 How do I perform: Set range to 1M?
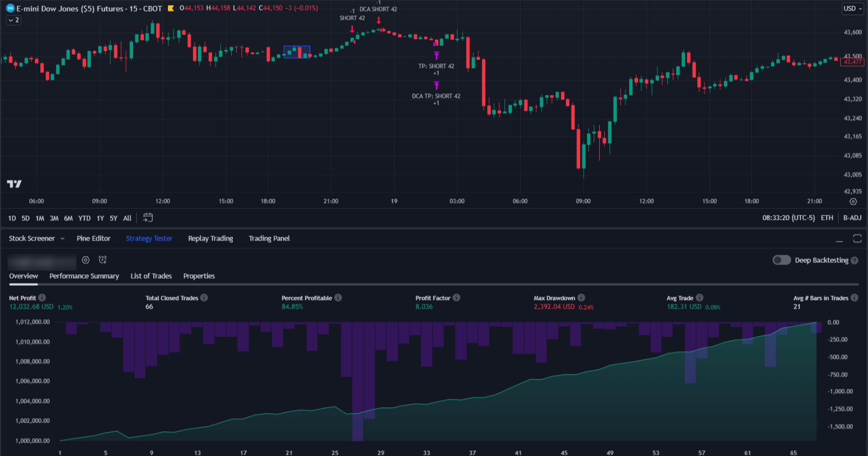pos(40,218)
